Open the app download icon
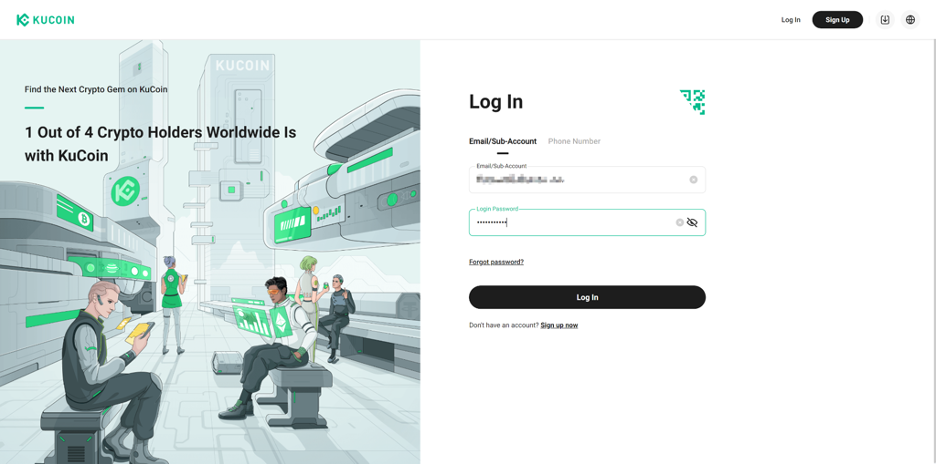The width and height of the screenshot is (936, 464). click(x=885, y=20)
